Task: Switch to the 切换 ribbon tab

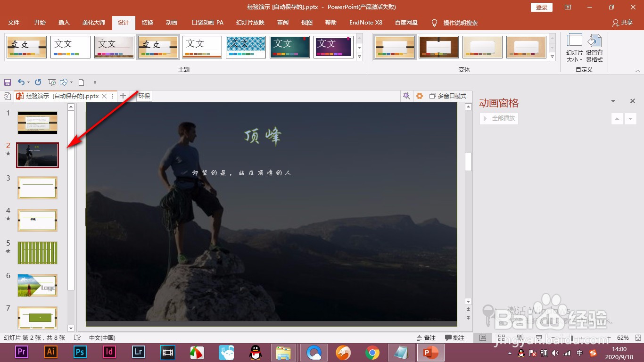Action: pos(148,23)
